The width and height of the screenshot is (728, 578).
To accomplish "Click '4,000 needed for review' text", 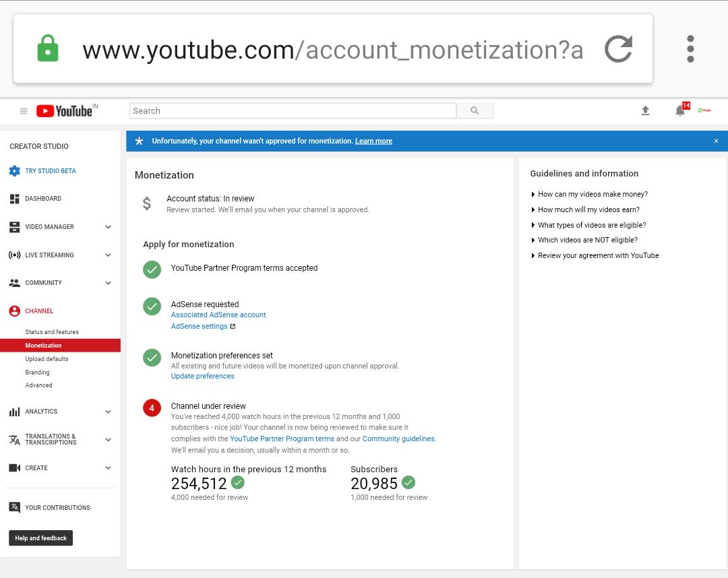I will (210, 497).
